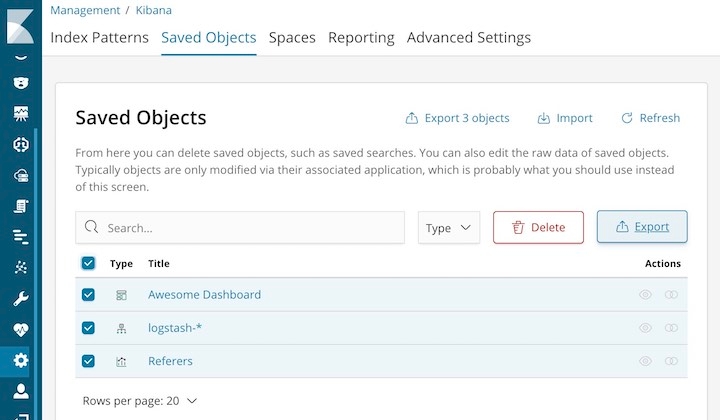Open APM horizontal bars sidebar icon

point(21,237)
